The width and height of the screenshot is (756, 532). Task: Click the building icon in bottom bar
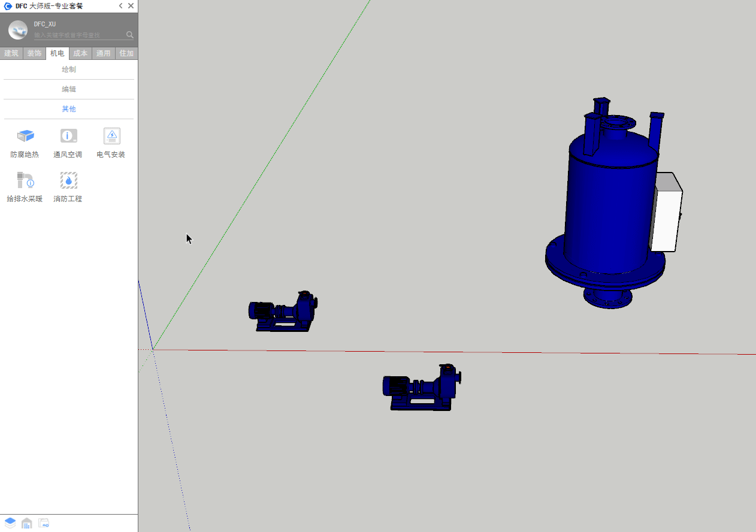(27, 523)
